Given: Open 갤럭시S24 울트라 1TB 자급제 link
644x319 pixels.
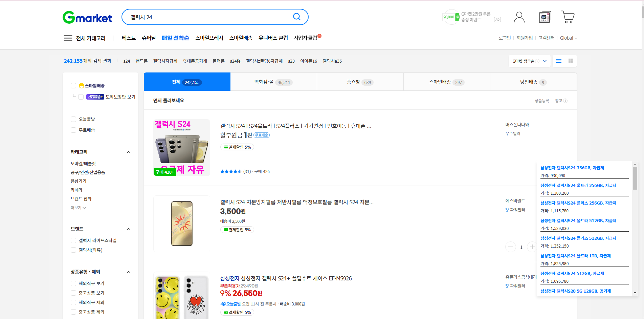Looking at the screenshot, I should (575, 256).
